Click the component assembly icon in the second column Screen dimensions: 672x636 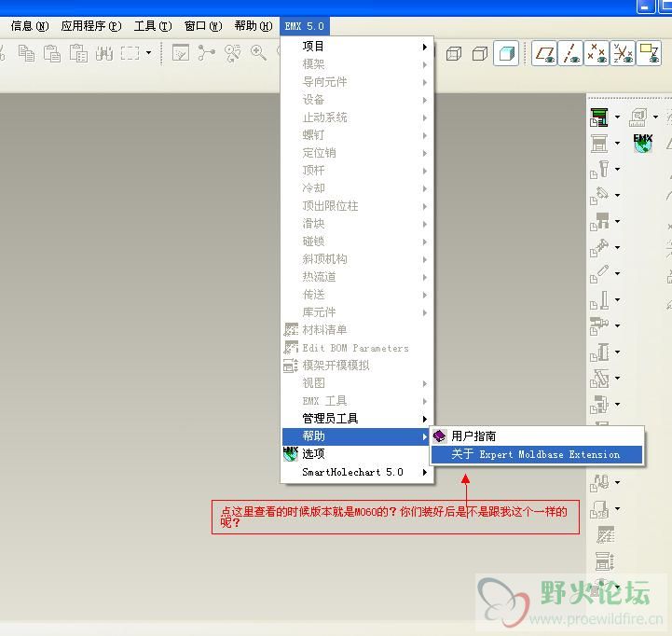pyautogui.click(x=638, y=118)
